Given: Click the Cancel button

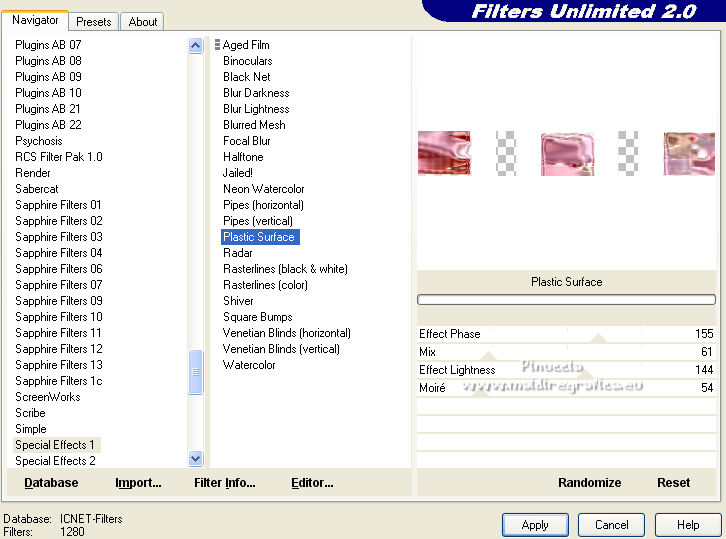Looking at the screenshot, I should coord(611,525).
